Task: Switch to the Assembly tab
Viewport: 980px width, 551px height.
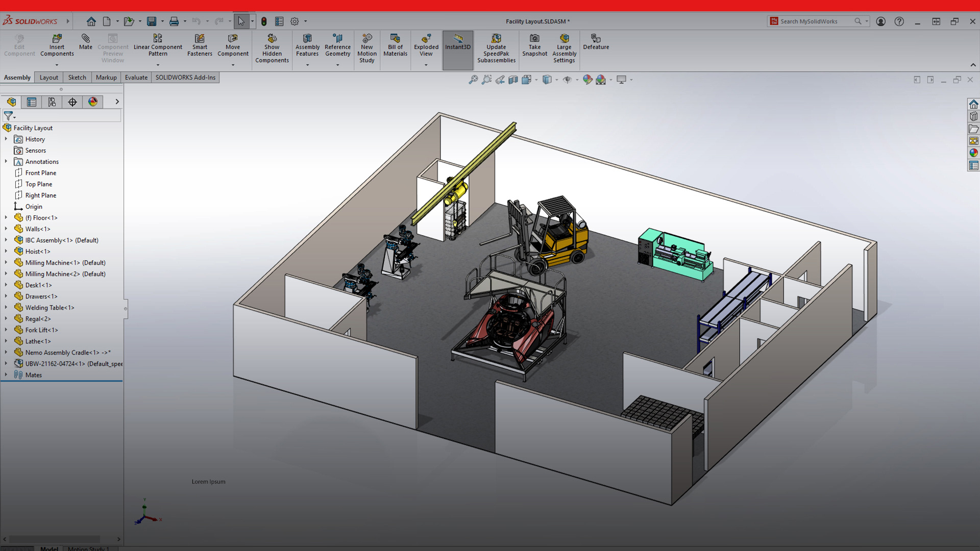Action: 17,78
